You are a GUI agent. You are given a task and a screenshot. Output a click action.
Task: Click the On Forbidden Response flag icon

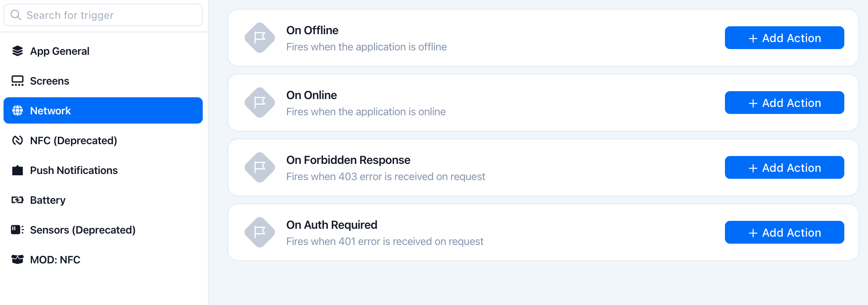click(x=260, y=167)
